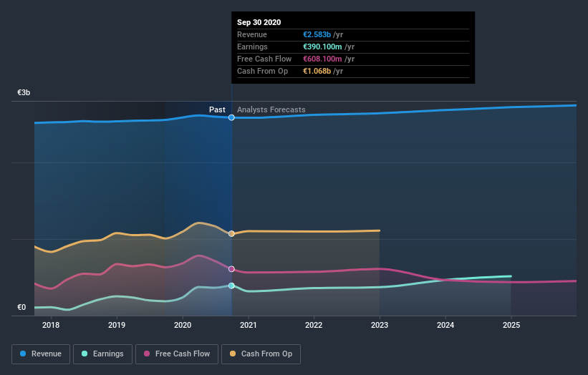Screen dimensions: 588x375
Task: Click the Free Cash Flow tooltip label
Action: click(x=264, y=59)
